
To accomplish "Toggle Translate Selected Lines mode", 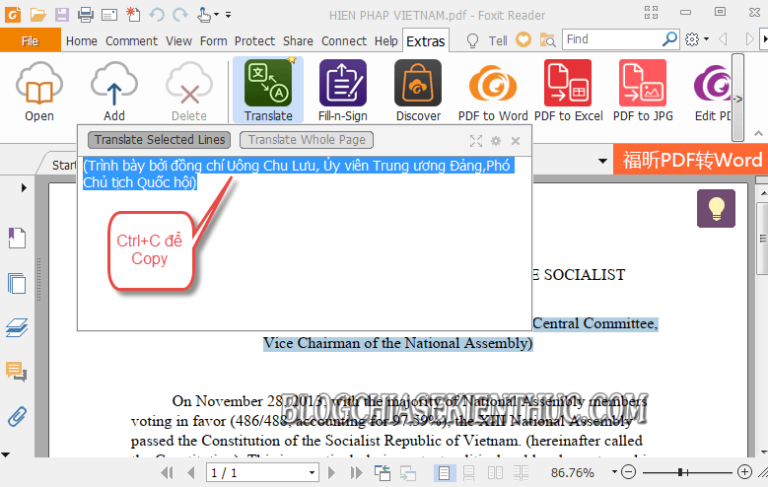I will [159, 140].
